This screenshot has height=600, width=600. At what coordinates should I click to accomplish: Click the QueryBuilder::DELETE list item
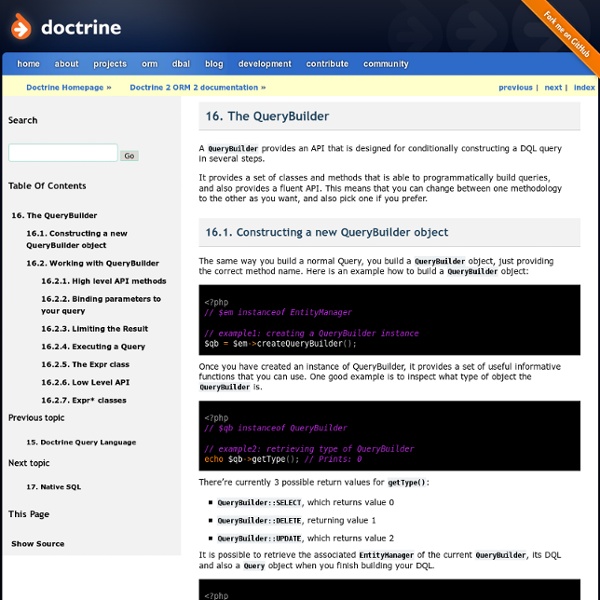[x=297, y=520]
